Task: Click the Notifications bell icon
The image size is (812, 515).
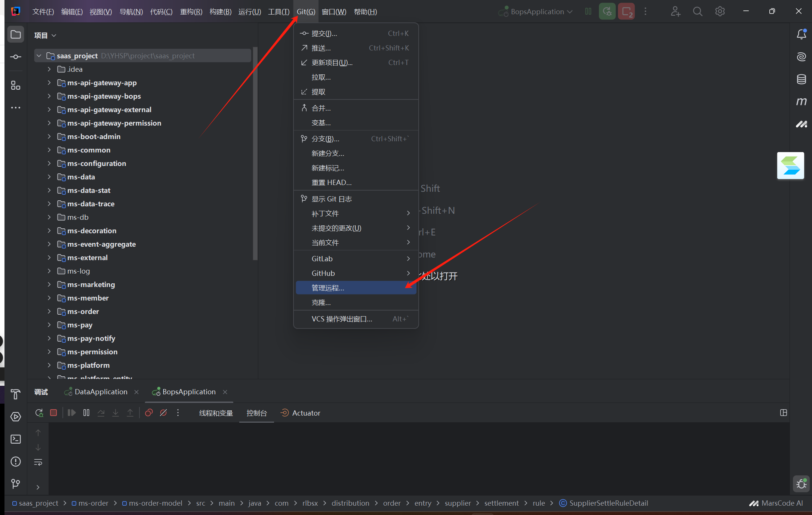Action: coord(801,34)
